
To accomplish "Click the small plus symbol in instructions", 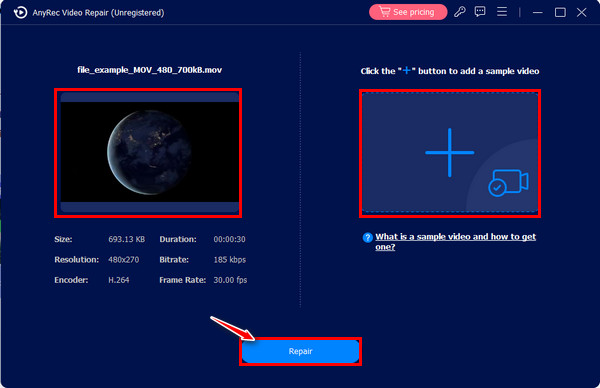I will pos(406,70).
